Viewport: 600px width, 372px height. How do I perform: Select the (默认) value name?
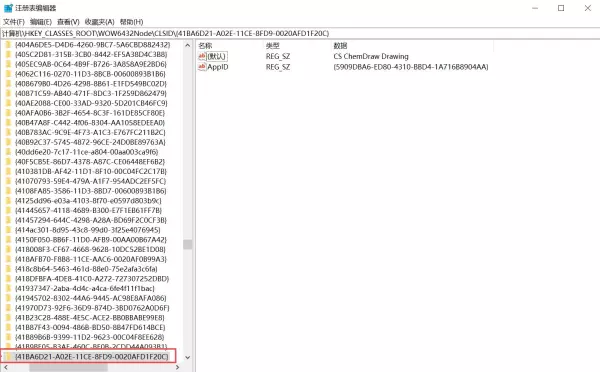coord(217,56)
